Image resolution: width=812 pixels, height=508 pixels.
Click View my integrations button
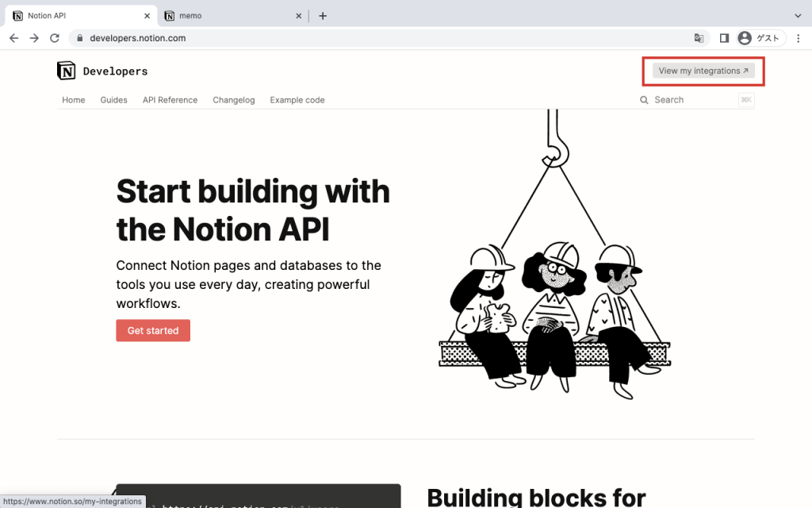703,71
